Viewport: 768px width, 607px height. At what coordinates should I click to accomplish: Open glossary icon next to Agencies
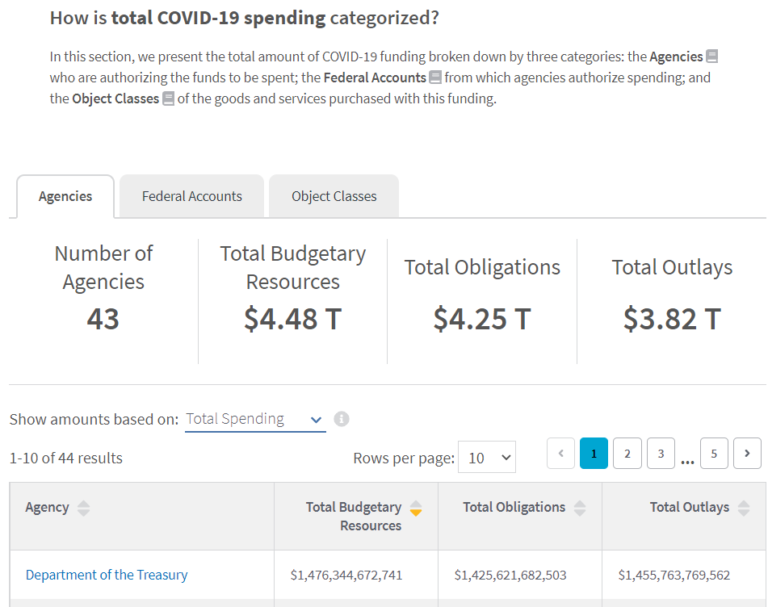pyautogui.click(x=712, y=56)
